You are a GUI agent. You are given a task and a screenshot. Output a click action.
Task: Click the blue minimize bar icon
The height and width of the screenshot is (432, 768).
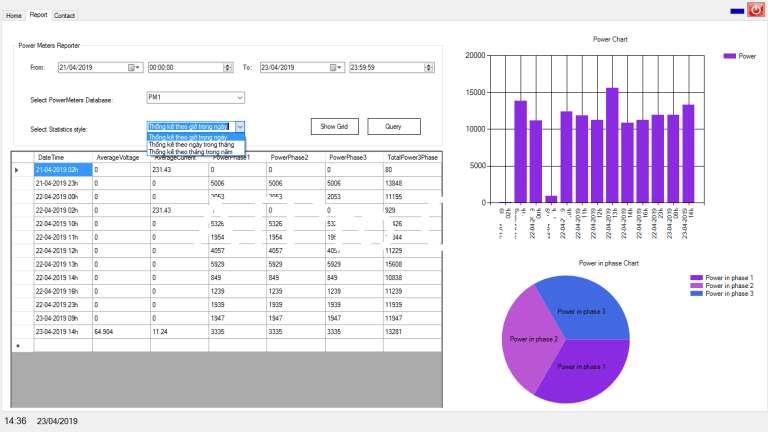click(x=736, y=10)
